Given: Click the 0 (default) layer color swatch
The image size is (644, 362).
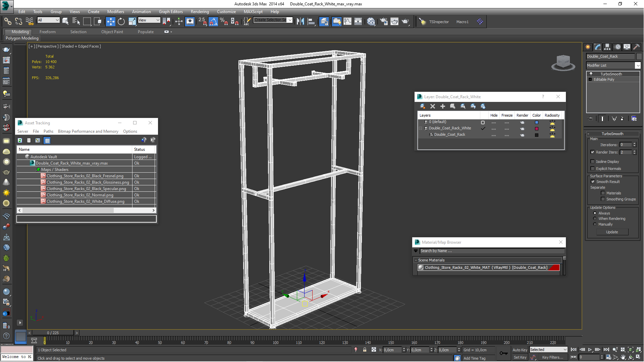Looking at the screenshot, I should [x=537, y=122].
